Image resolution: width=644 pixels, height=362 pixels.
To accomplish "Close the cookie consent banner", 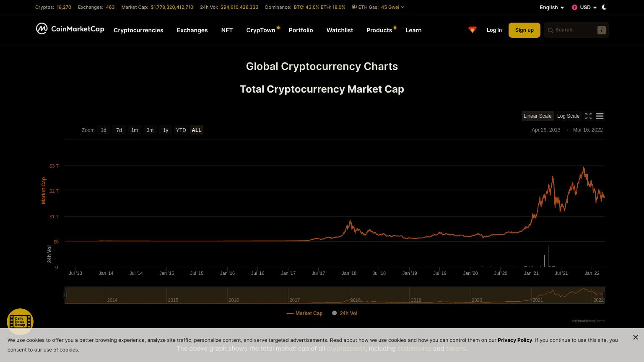I will coord(636,337).
